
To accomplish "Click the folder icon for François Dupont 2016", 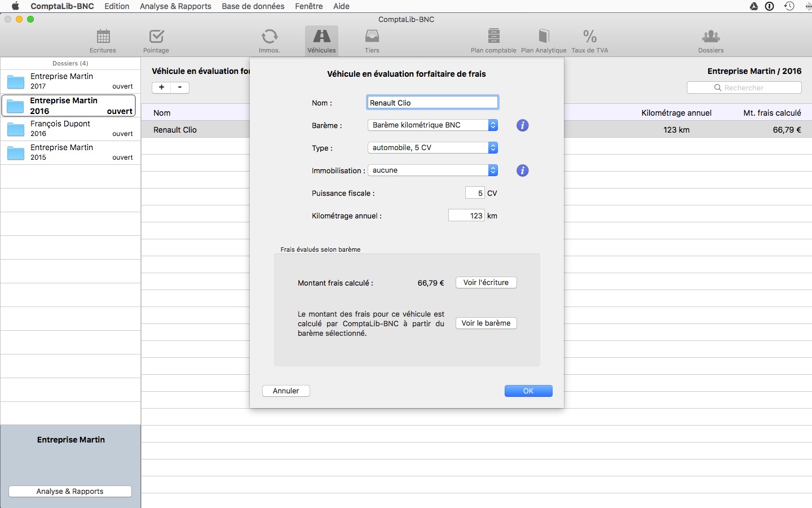I will pos(16,129).
